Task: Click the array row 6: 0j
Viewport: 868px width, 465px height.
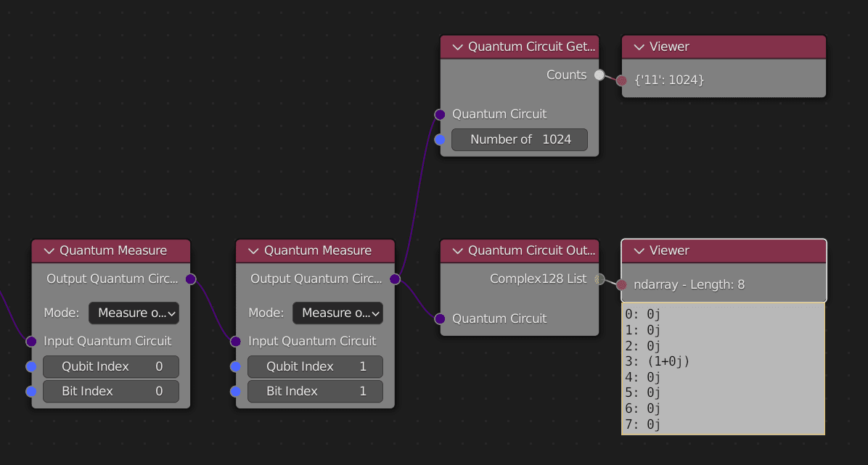Action: point(643,409)
